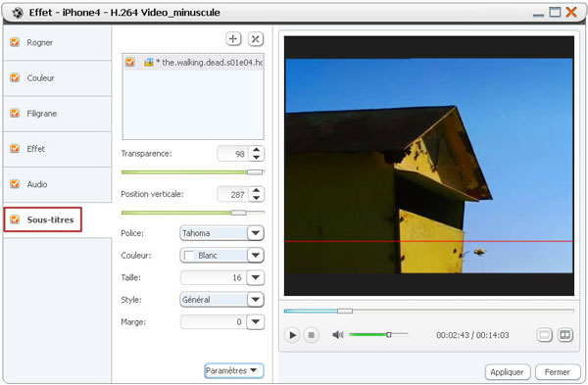588x385 pixels.
Task: Decrease Transparence with down arrow
Action: [x=256, y=157]
